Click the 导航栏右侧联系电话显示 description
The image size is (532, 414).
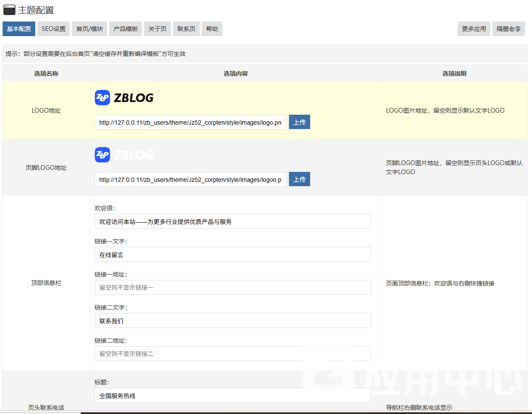pos(419,408)
